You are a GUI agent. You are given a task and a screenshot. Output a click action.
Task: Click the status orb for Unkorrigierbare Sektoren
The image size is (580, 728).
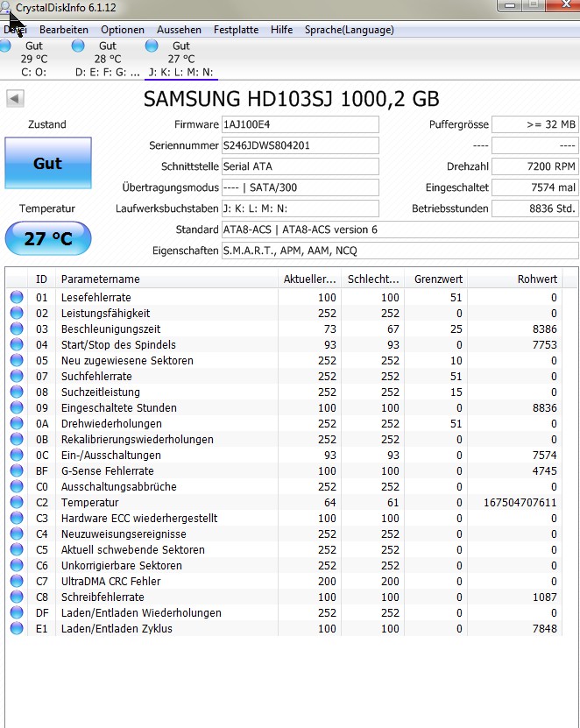point(17,566)
